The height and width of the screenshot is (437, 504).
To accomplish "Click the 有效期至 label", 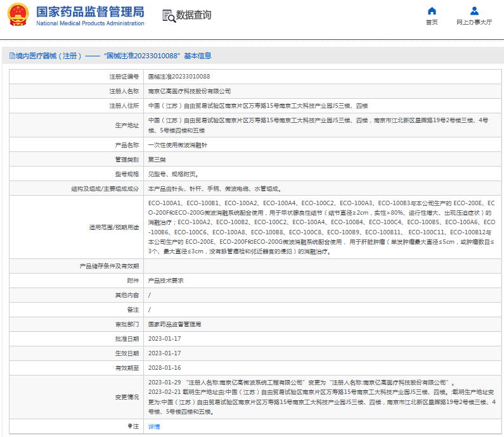I will [127, 368].
